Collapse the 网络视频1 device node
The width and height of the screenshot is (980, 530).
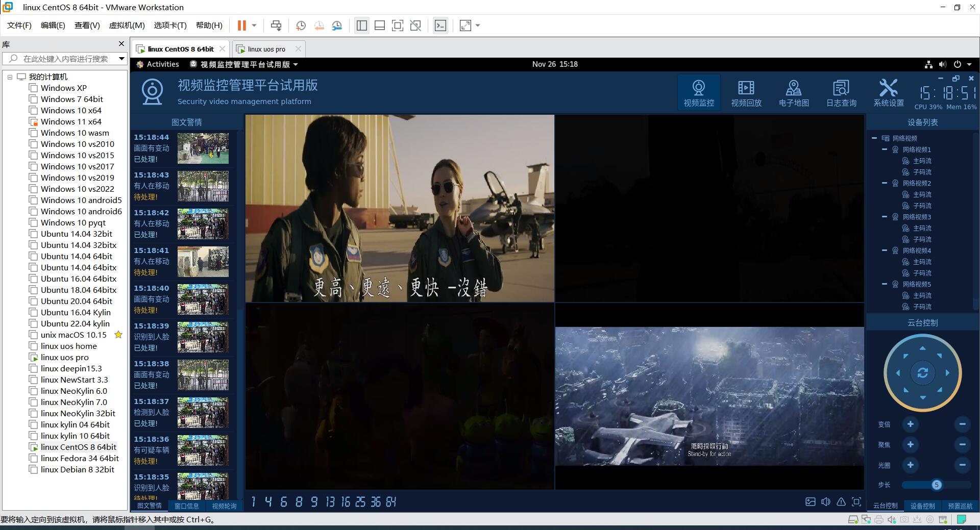click(x=885, y=149)
